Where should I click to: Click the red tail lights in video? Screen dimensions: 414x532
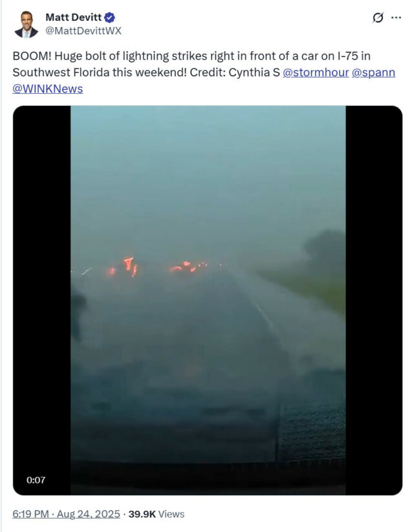[157, 267]
